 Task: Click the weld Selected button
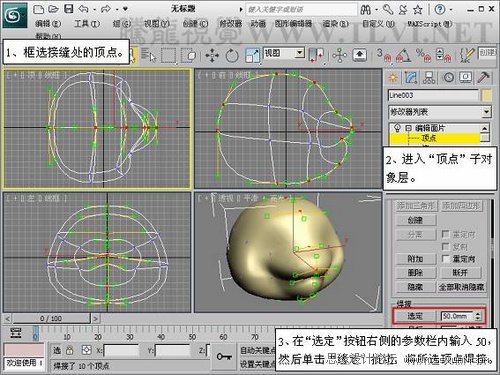tap(415, 316)
